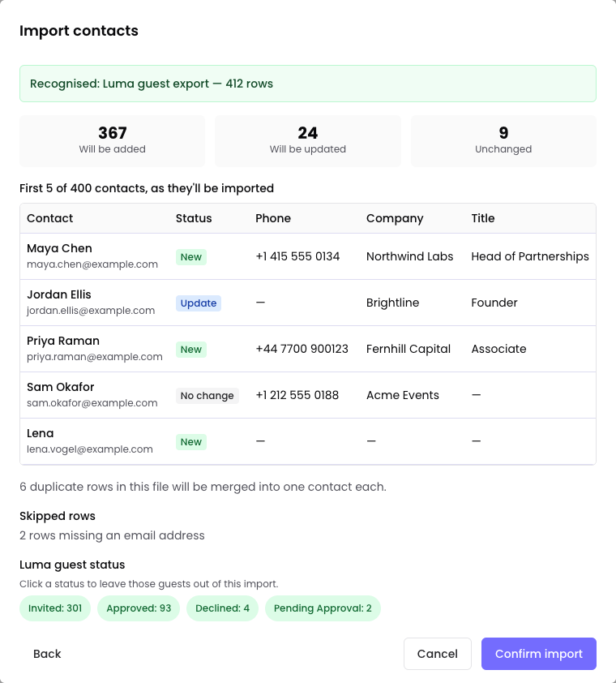The width and height of the screenshot is (616, 683).
Task: Select the Jordan Ellis contact name
Action: pyautogui.click(x=59, y=294)
